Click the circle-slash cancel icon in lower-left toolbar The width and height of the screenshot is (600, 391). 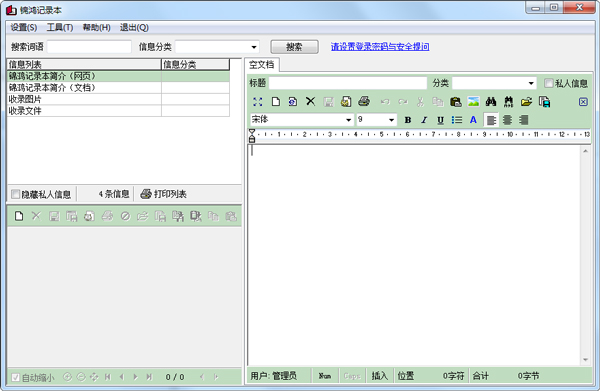[x=125, y=216]
